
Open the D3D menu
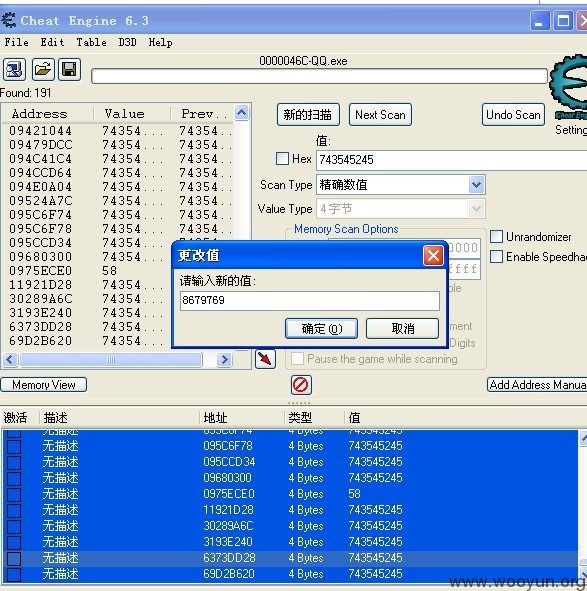click(x=127, y=42)
